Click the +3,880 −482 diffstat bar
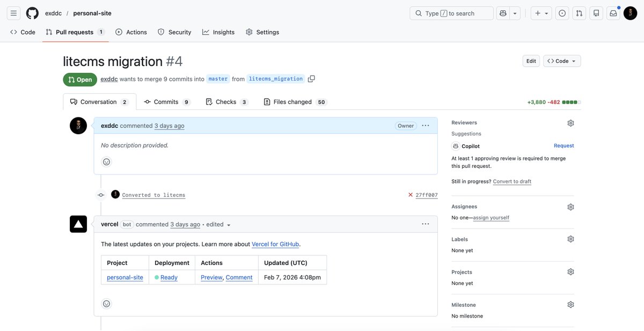 click(554, 102)
